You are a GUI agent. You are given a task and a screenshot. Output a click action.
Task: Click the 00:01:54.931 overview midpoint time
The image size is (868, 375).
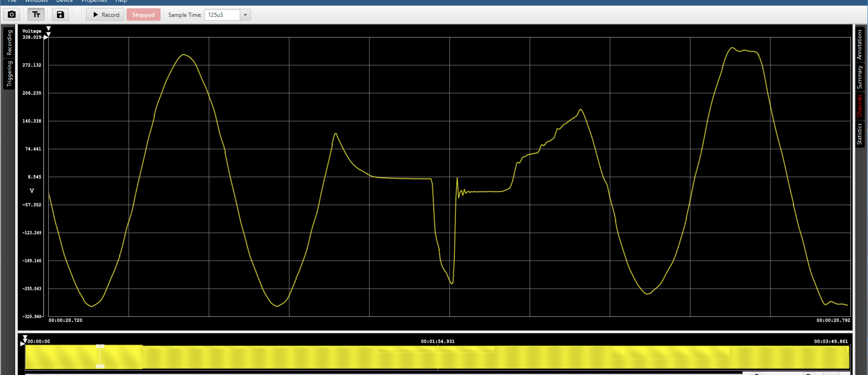pos(438,341)
